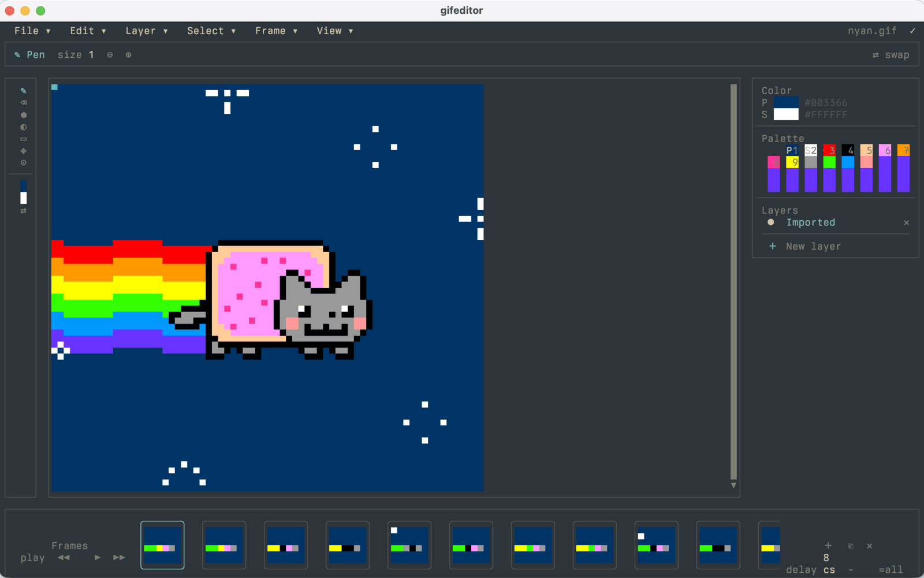
Task: Select the fifth frame thumbnail
Action: pyautogui.click(x=409, y=545)
